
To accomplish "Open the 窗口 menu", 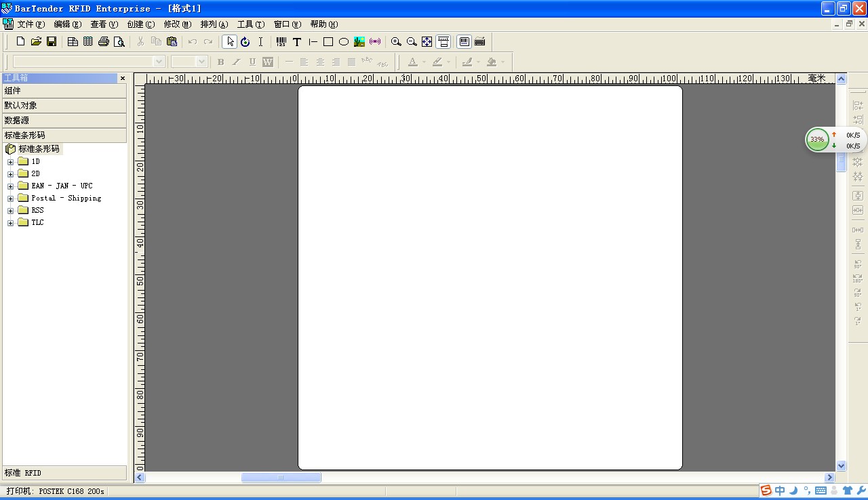I will (x=287, y=24).
